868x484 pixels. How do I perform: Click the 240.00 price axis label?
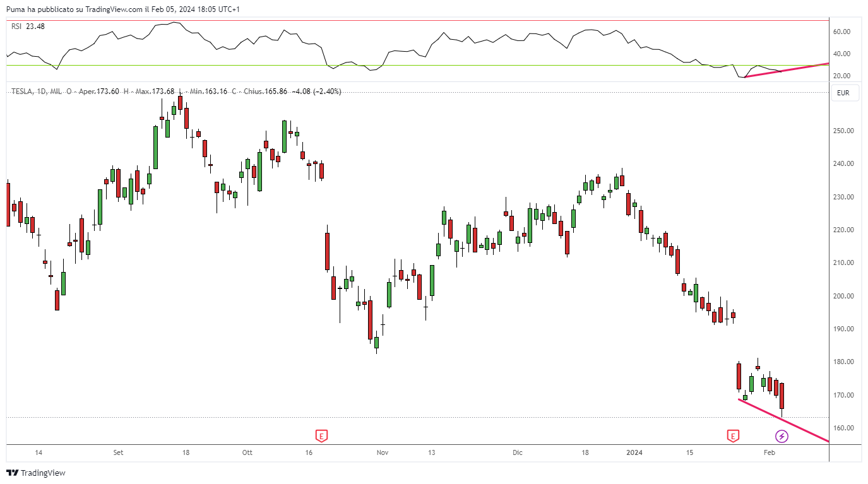click(x=844, y=164)
